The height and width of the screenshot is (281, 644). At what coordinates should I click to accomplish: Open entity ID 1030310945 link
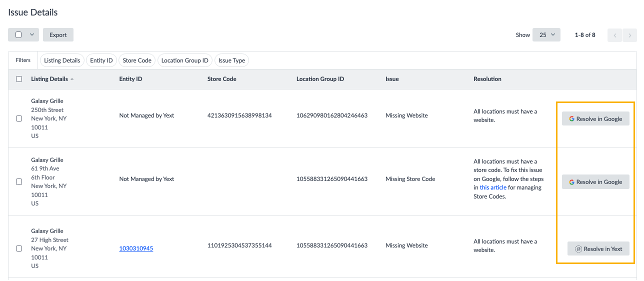point(136,248)
